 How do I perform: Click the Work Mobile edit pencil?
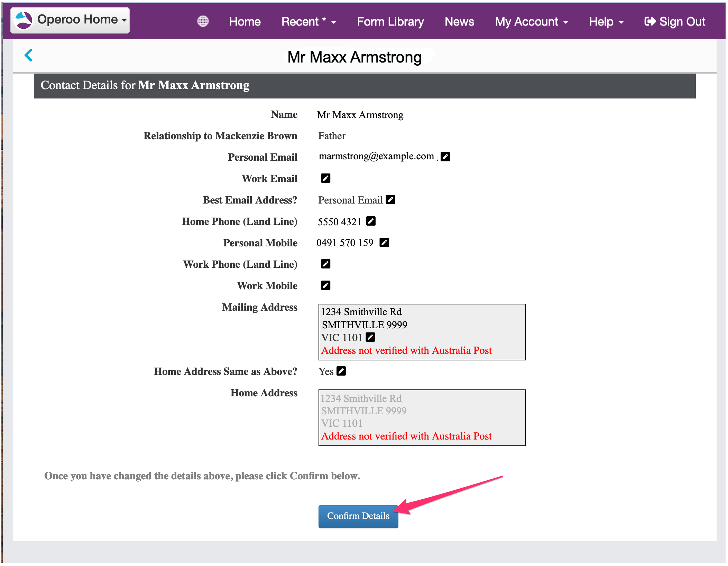click(x=325, y=285)
